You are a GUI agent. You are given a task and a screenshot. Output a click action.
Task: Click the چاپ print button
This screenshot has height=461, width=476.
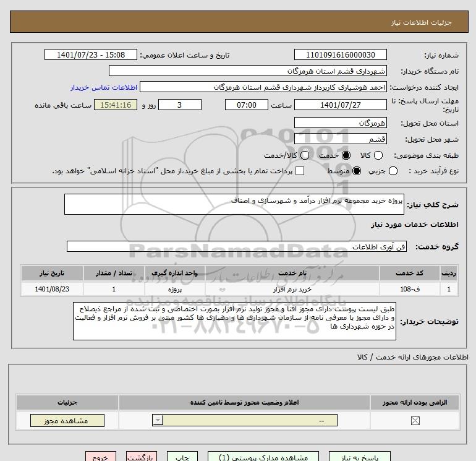coord(182,457)
